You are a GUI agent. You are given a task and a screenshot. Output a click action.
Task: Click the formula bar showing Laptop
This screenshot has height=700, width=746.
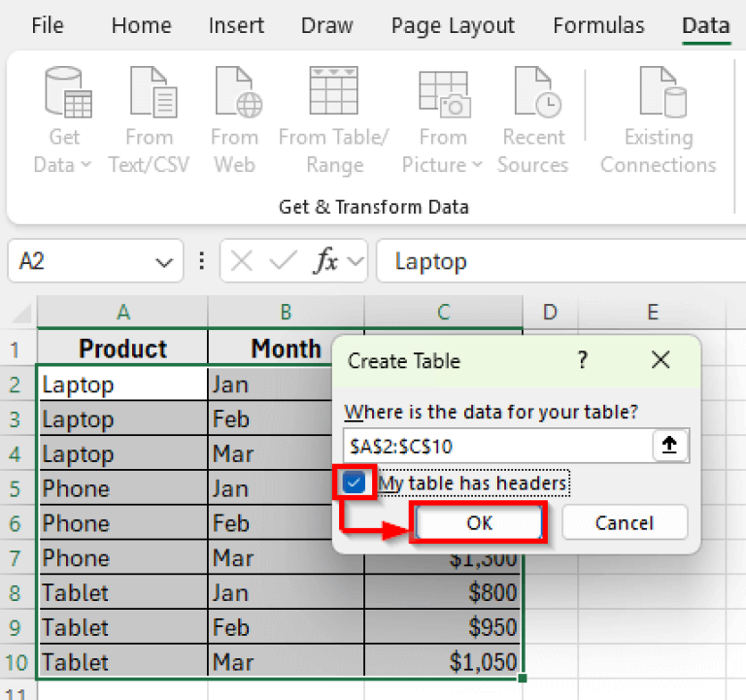pos(561,261)
